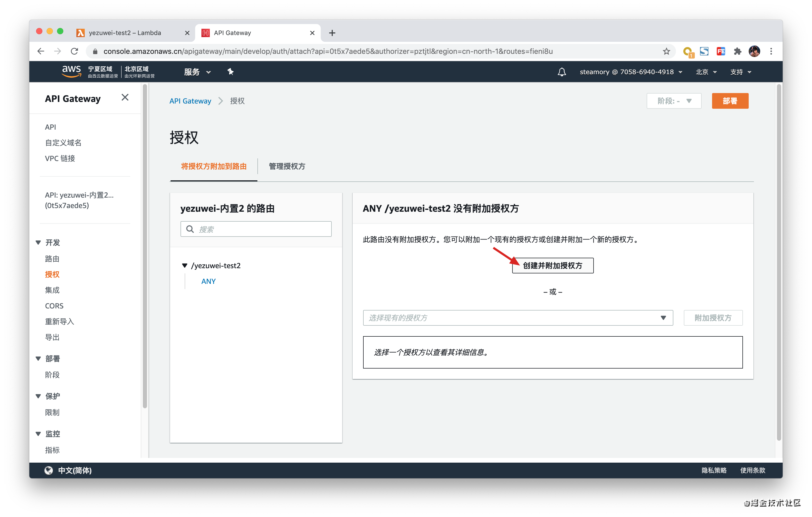Close the API Gateway sidebar with X

(x=125, y=97)
